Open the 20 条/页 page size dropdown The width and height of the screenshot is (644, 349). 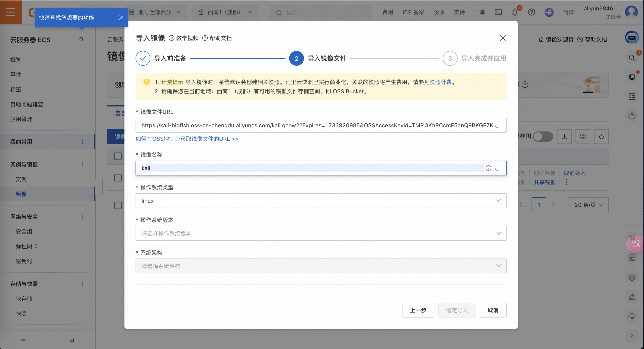pos(588,205)
